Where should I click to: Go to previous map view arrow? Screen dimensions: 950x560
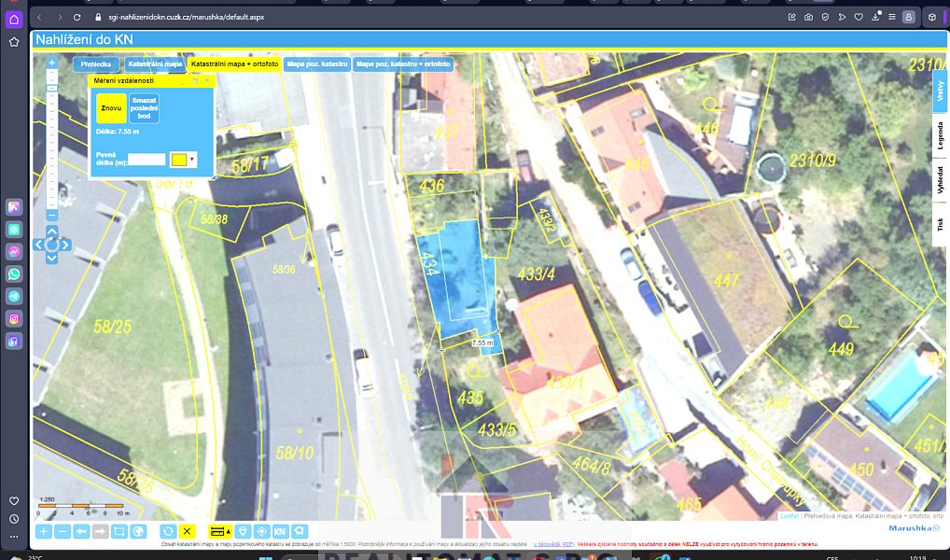(81, 531)
